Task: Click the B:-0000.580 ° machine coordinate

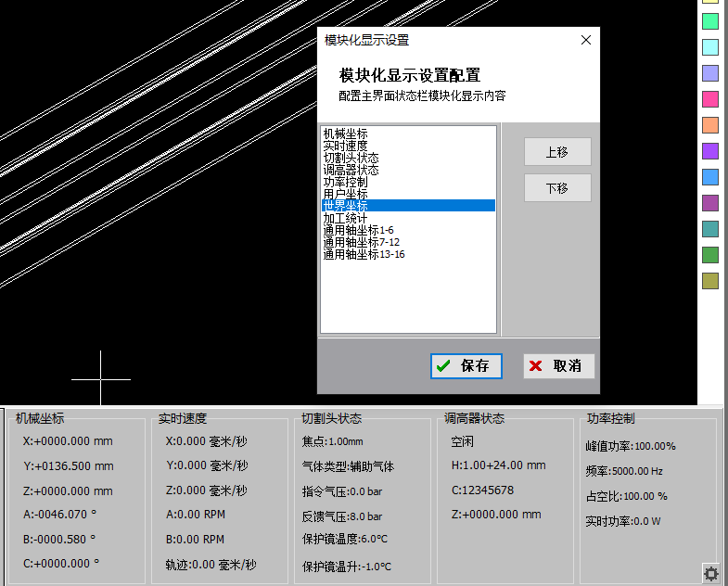Action: click(59, 539)
